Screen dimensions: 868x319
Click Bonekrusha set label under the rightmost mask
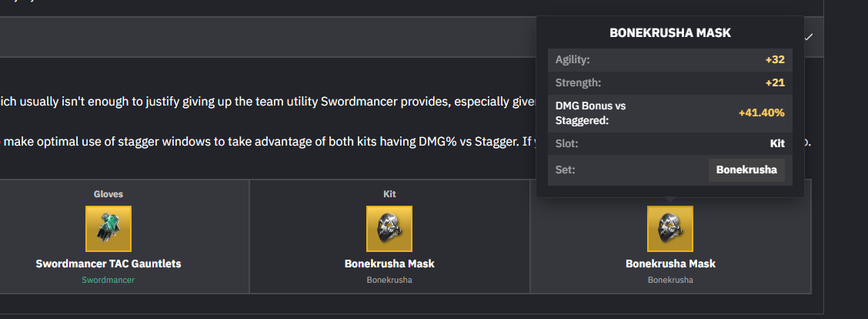(x=670, y=280)
